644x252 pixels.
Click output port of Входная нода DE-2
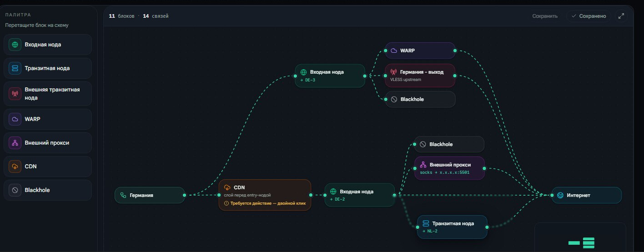394,195
